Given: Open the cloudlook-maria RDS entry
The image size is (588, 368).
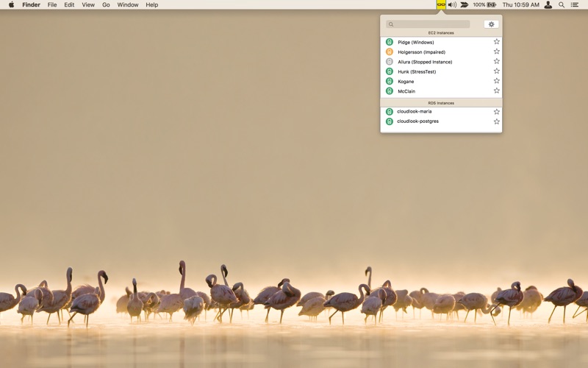Looking at the screenshot, I should click(441, 112).
